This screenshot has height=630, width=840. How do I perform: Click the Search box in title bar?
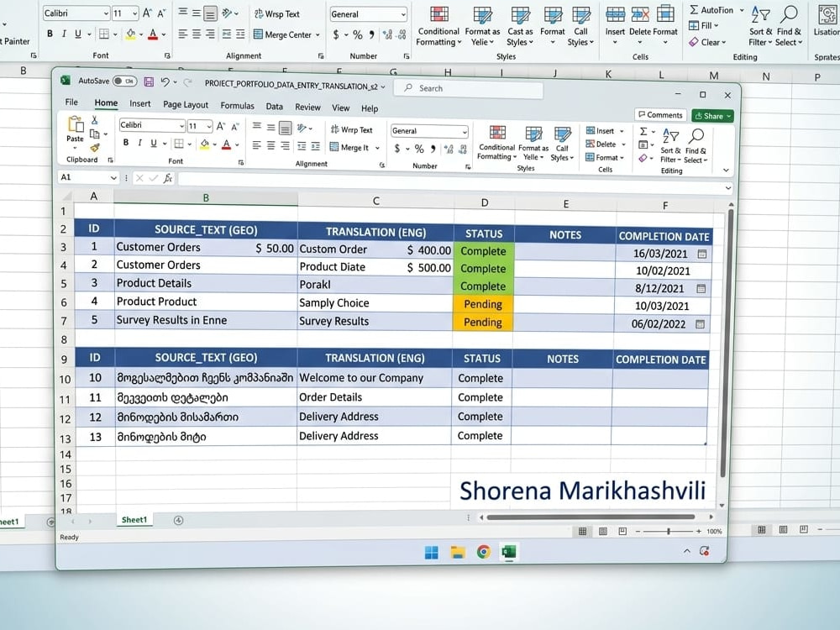click(468, 88)
